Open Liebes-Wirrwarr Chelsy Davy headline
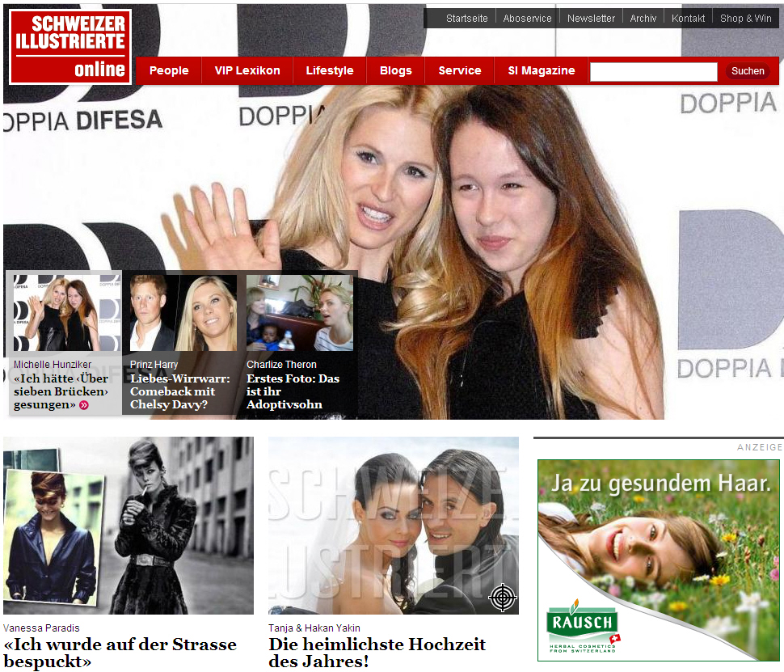 click(180, 391)
